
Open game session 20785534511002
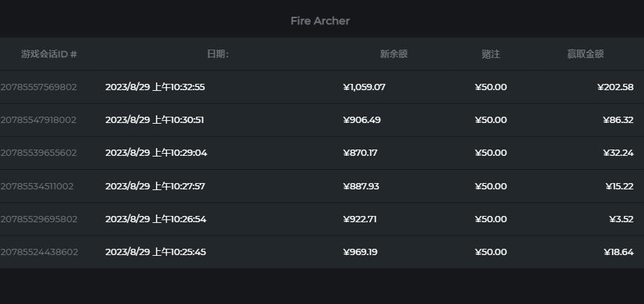37,187
